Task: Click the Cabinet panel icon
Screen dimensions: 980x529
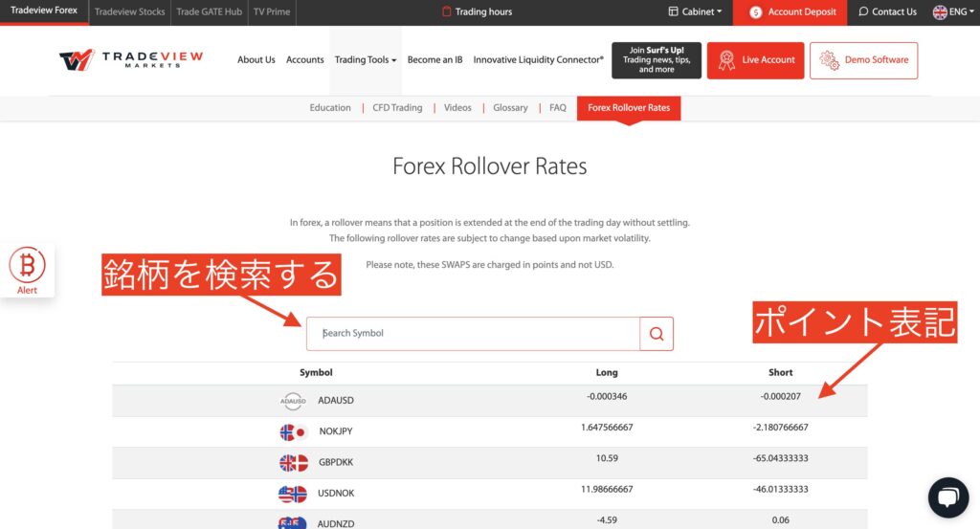Action: pos(673,11)
